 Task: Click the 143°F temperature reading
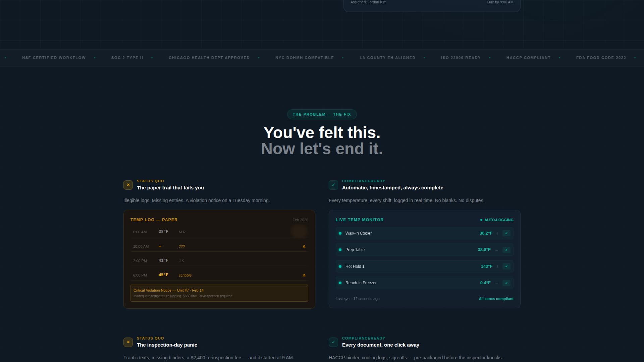coord(487,266)
